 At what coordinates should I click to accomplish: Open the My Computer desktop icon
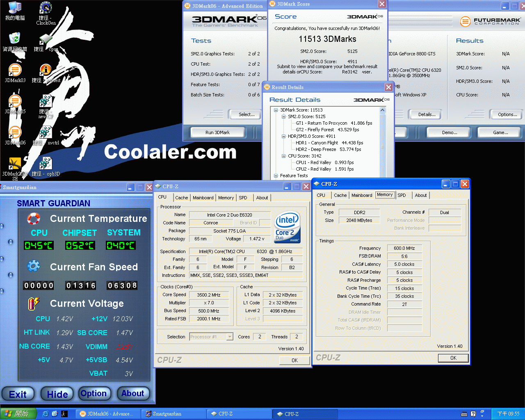15,11
